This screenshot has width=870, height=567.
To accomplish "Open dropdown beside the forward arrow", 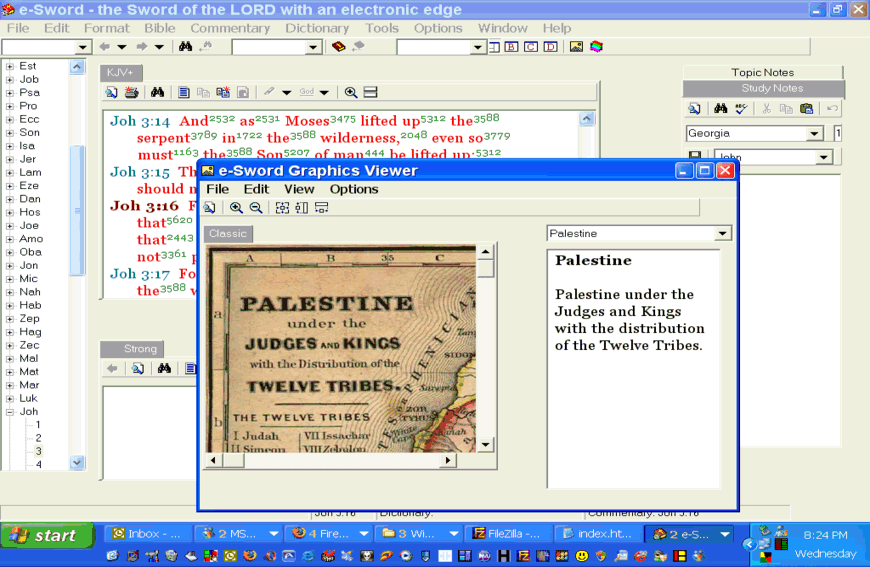I will [x=159, y=47].
